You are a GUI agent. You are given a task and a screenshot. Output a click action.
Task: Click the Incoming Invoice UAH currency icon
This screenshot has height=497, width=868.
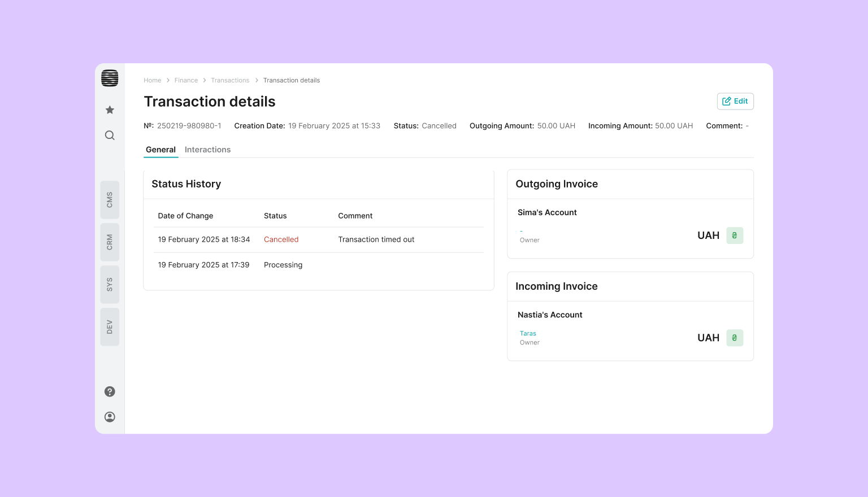click(734, 338)
